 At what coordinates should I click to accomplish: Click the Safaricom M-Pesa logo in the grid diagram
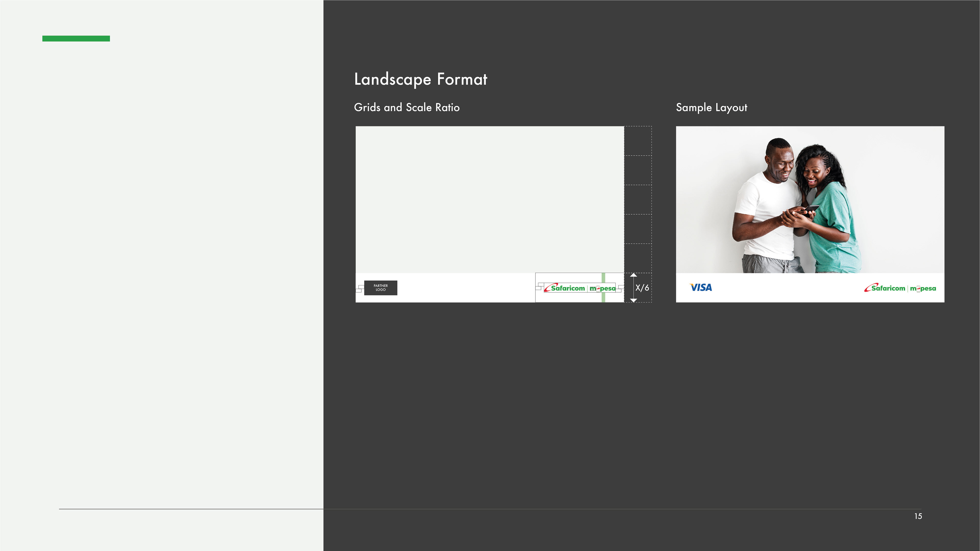point(580,288)
